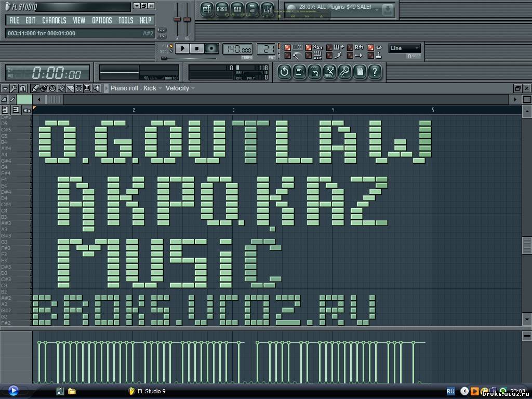The image size is (532, 399).
Task: Click the render as audio file button
Action: 315,72
